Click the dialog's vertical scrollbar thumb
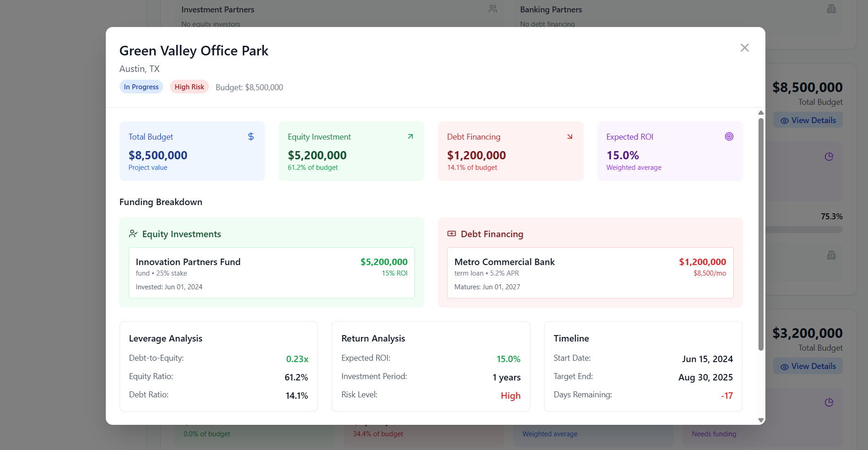The width and height of the screenshot is (868, 450). pos(761,233)
